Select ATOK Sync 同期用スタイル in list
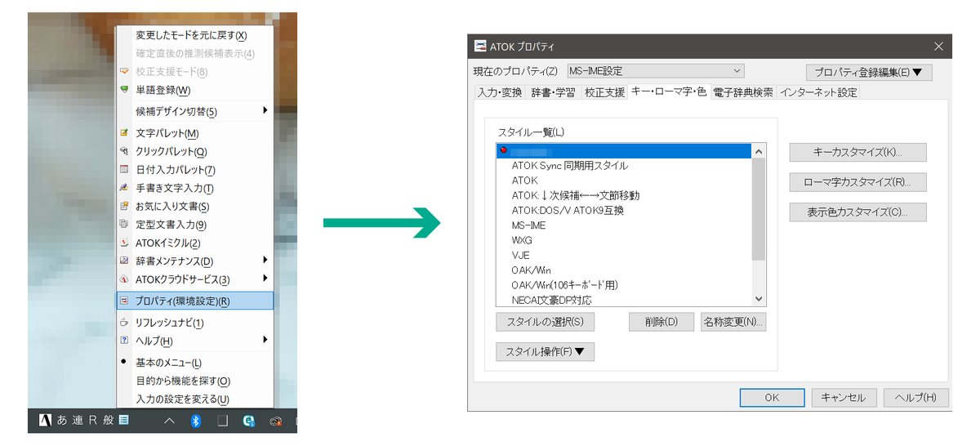 pyautogui.click(x=624, y=166)
